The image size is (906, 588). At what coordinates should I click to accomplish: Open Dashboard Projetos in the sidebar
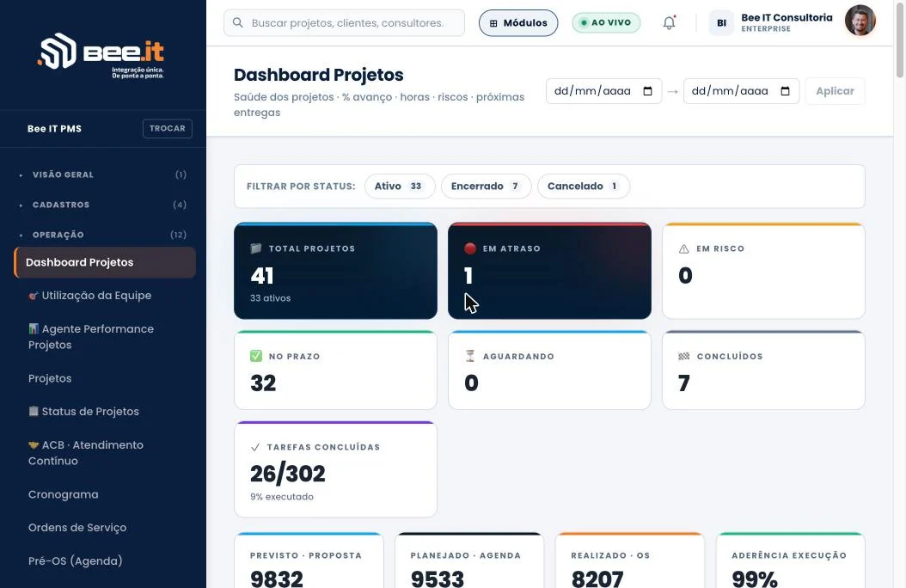pos(105,262)
